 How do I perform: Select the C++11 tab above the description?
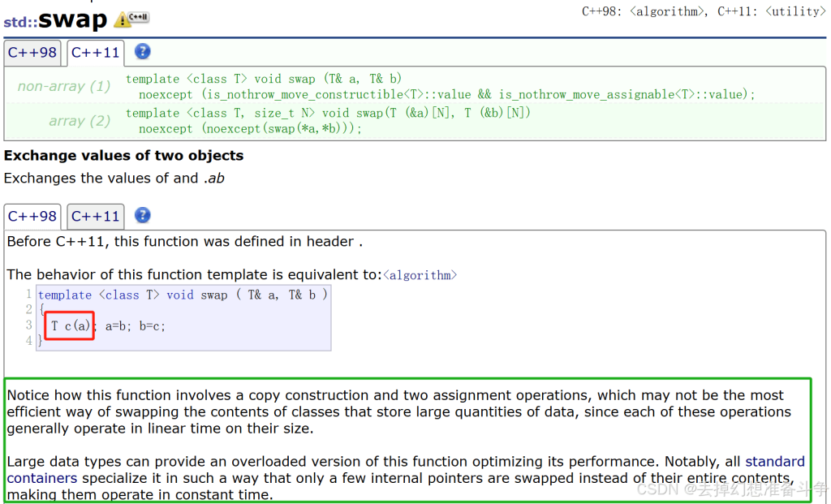coord(95,217)
